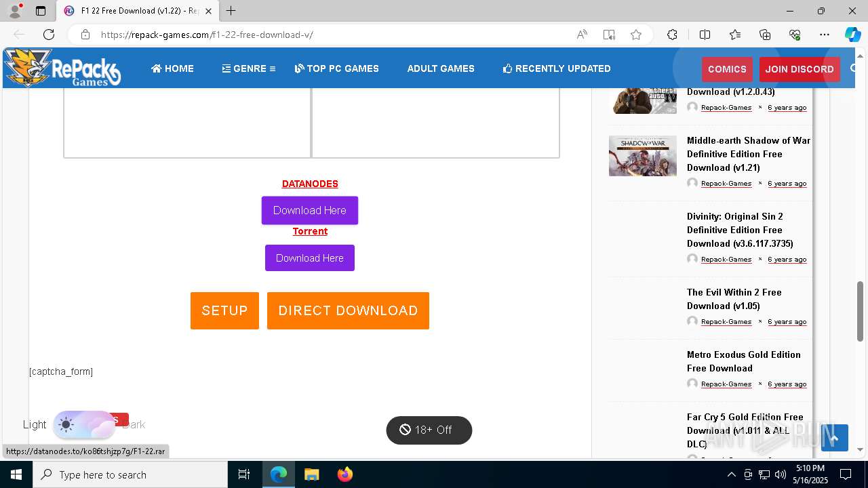Viewport: 868px width, 488px height.
Task: Toggle split screen icon in Edge toolbar
Action: [x=705, y=35]
